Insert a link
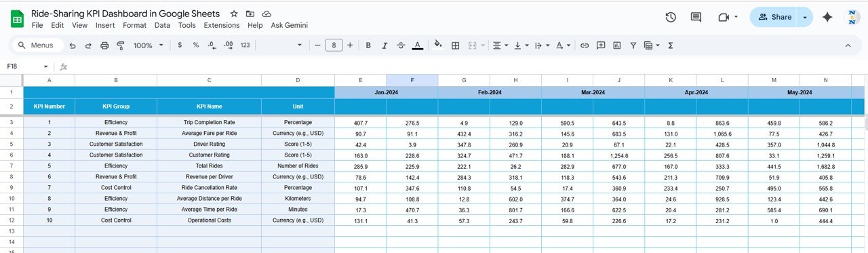 coord(585,45)
